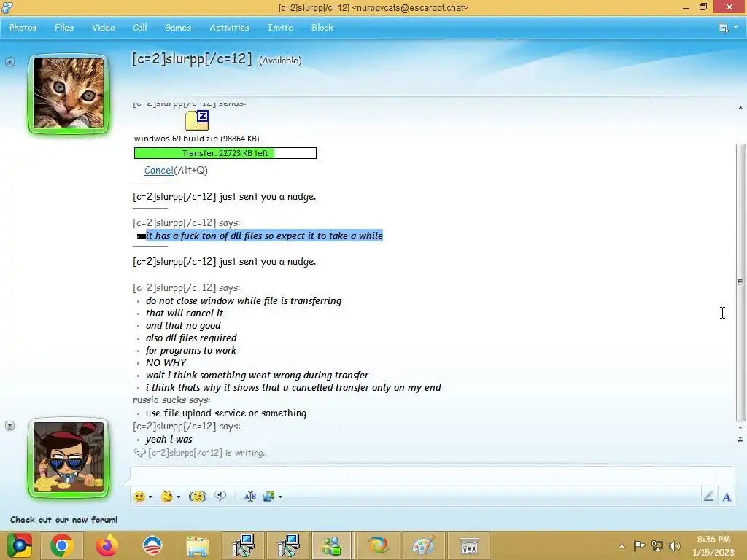Click the background picture icon
This screenshot has height=560, width=747.
coord(268,497)
